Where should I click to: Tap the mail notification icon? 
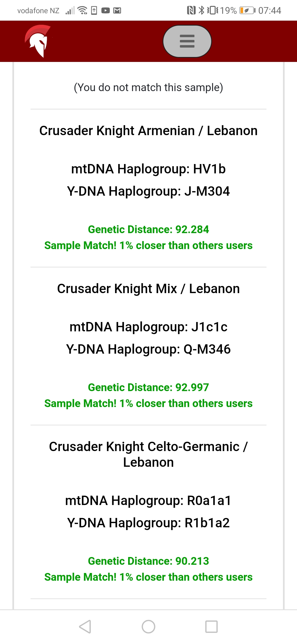coord(117,11)
